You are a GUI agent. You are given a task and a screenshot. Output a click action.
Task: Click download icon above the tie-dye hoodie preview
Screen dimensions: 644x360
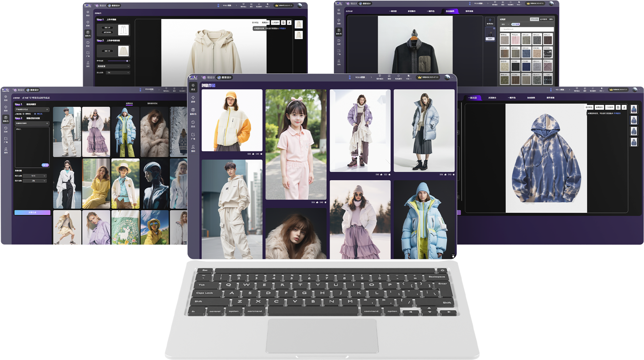point(624,107)
